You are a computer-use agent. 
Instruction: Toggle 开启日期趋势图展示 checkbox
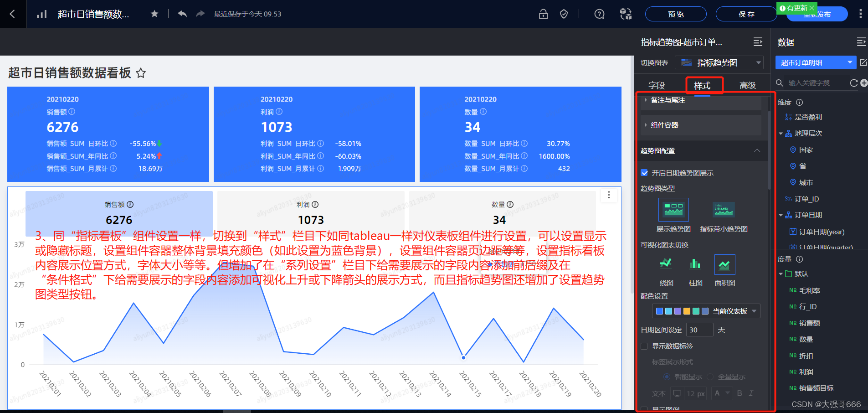[644, 173]
